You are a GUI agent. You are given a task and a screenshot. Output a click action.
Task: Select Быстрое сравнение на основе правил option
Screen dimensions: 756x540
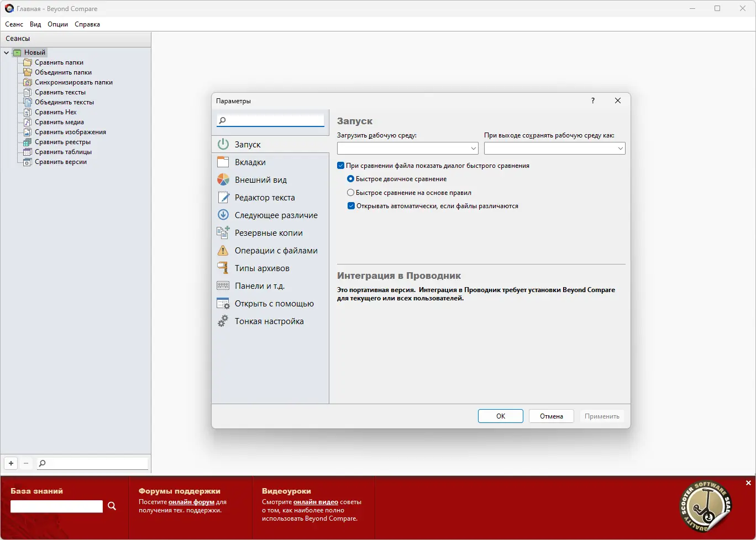[351, 193]
